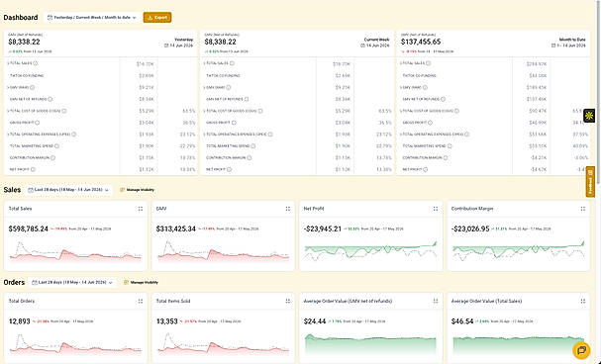Click Manage Visibility in the Sales section
This screenshot has height=364, width=601.
click(137, 190)
